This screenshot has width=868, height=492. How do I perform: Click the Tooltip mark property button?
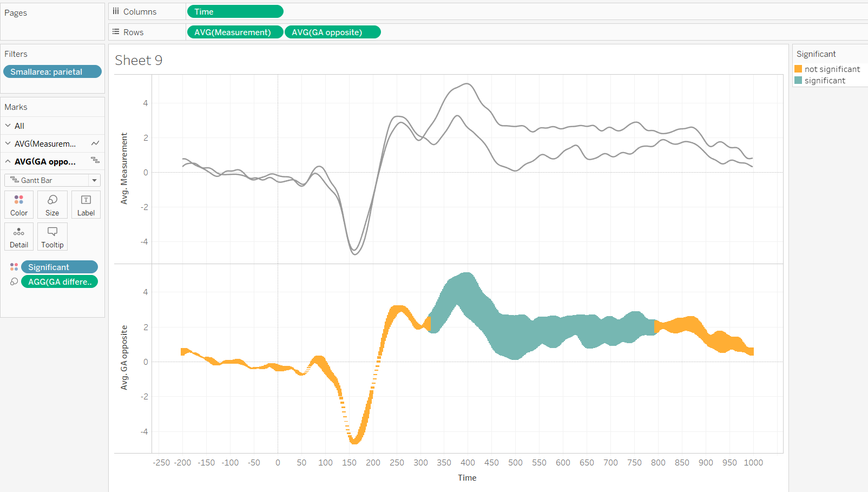[x=52, y=237]
